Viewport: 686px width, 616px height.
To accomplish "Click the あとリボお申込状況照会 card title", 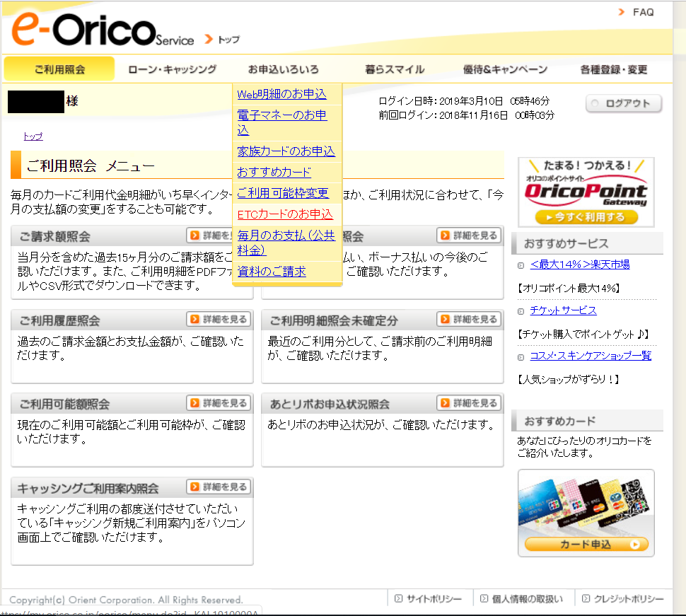I will [330, 405].
